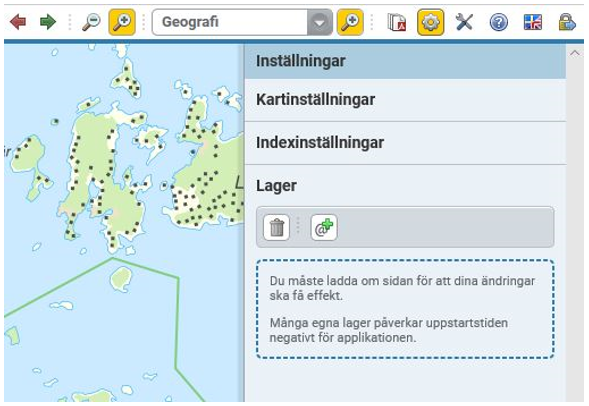
Task: Open the Geografi dropdown arrow
Action: point(320,22)
